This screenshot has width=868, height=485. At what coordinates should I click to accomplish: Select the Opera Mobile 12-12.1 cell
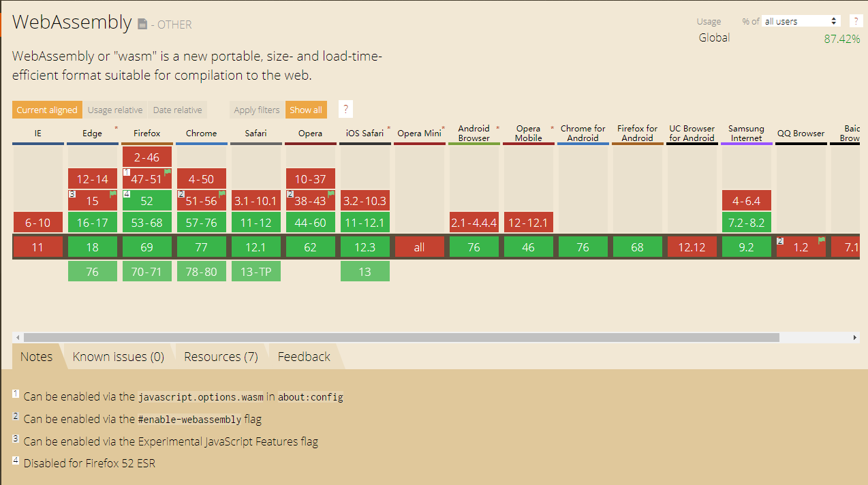(529, 223)
